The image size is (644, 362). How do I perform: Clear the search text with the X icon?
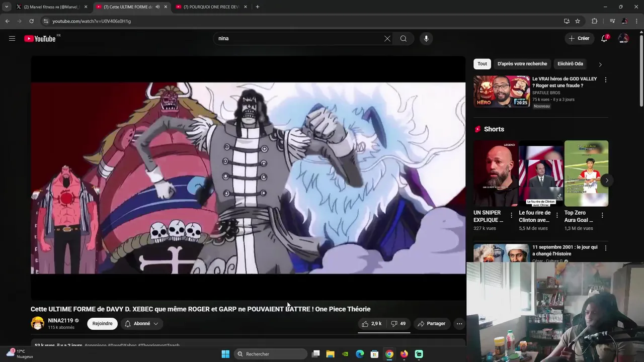[387, 38]
